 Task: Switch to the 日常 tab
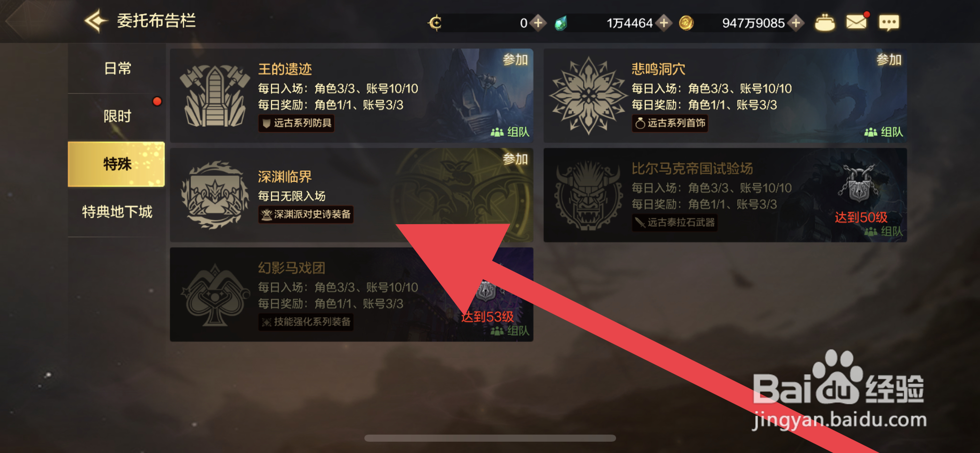(x=117, y=69)
